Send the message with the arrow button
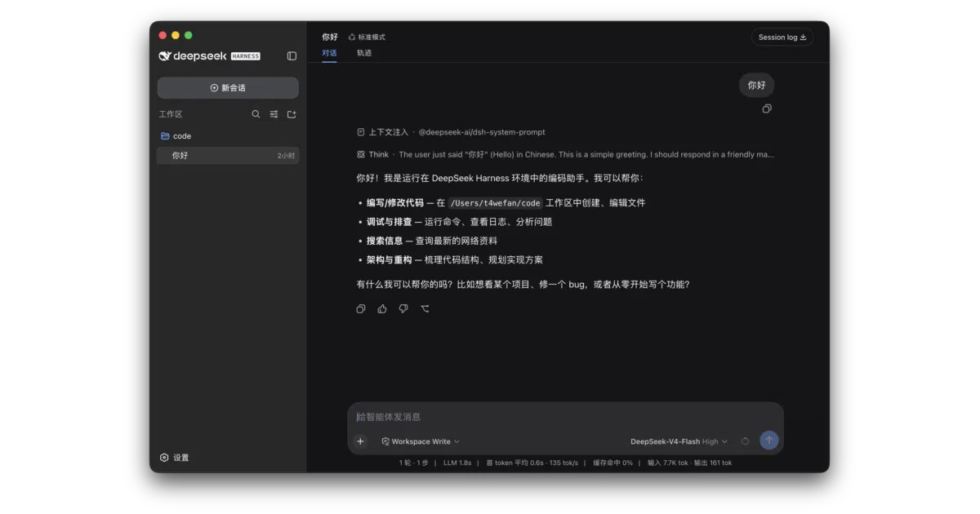 click(768, 441)
